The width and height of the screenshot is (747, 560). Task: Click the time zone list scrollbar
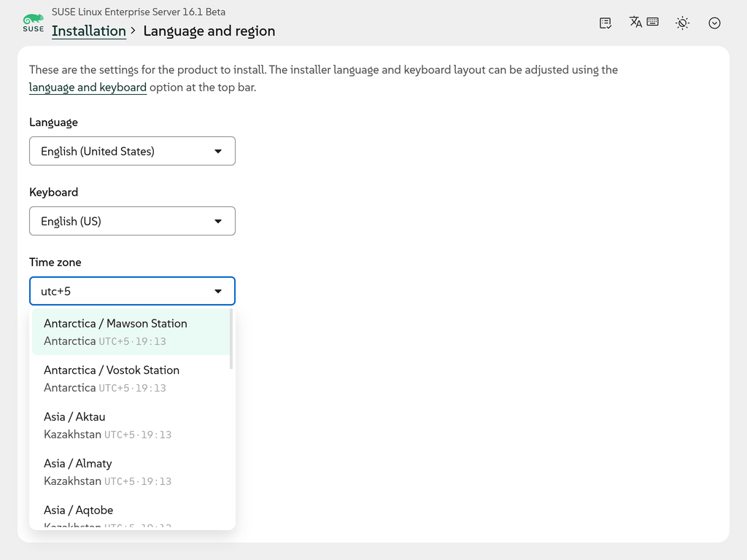click(231, 338)
